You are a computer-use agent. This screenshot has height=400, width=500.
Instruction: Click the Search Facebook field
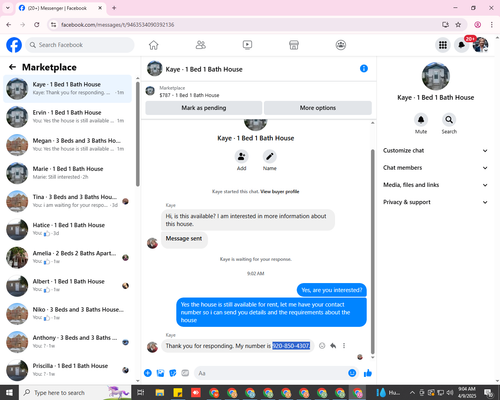tap(80, 45)
